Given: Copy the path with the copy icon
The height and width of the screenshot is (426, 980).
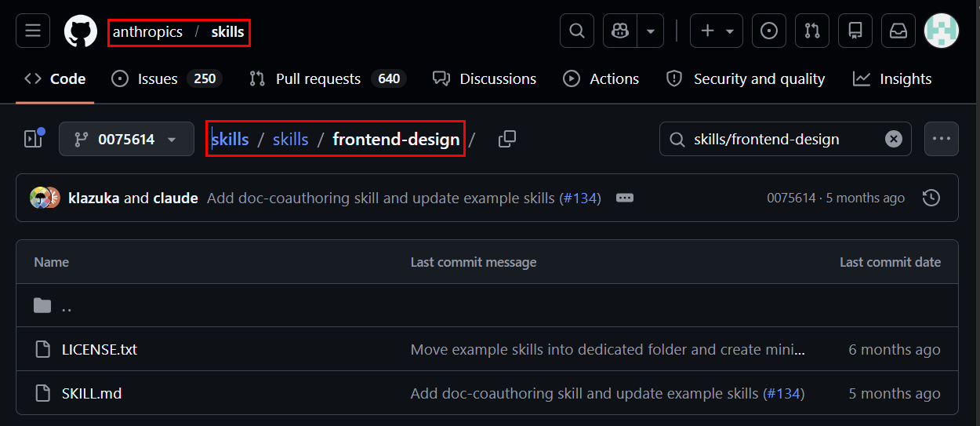Looking at the screenshot, I should point(507,139).
